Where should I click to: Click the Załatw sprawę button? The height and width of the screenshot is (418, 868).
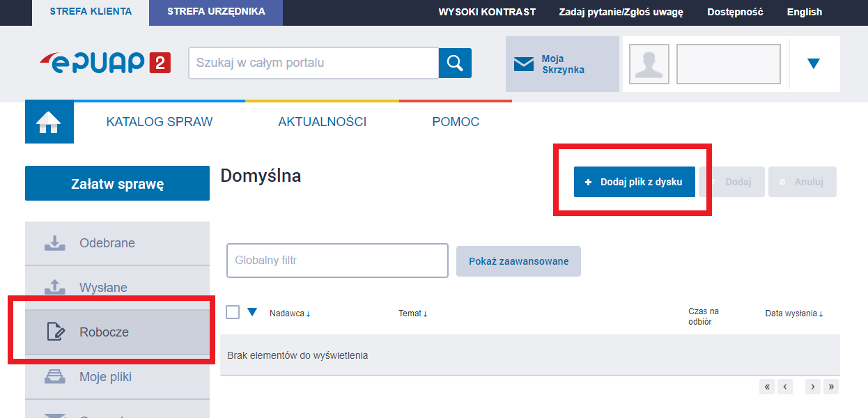(117, 184)
